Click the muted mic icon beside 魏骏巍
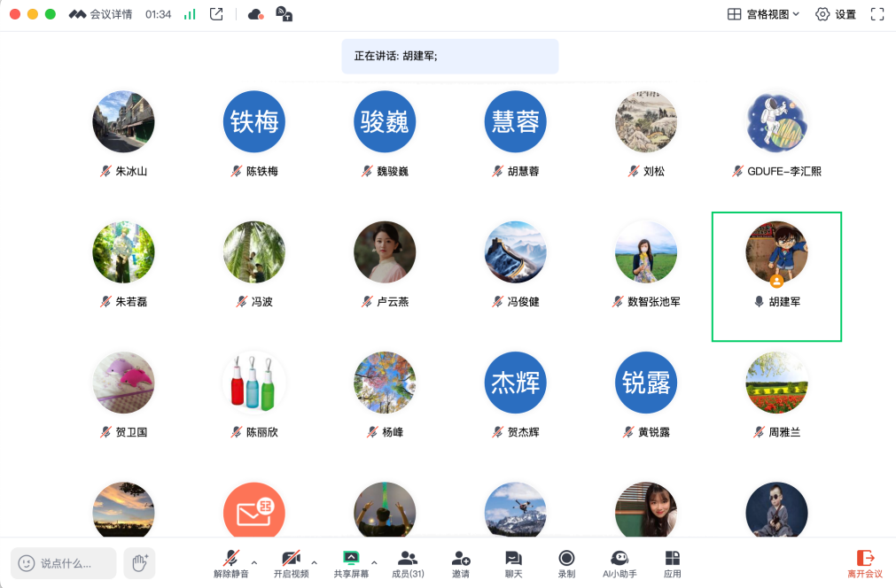Screen dimensions: 896x588 point(367,171)
